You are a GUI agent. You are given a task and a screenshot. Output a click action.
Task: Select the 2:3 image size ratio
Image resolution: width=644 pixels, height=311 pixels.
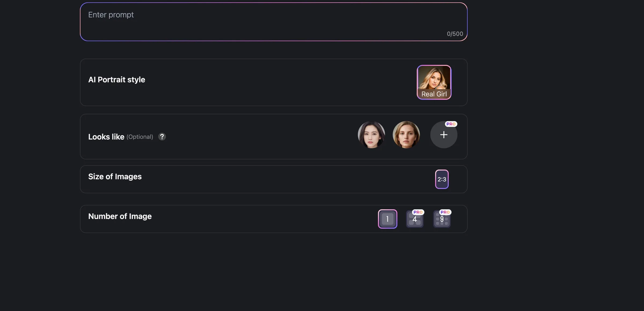(442, 179)
